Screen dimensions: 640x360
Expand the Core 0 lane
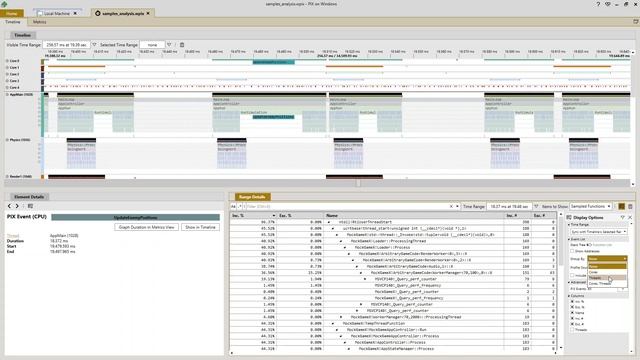(x=7, y=61)
